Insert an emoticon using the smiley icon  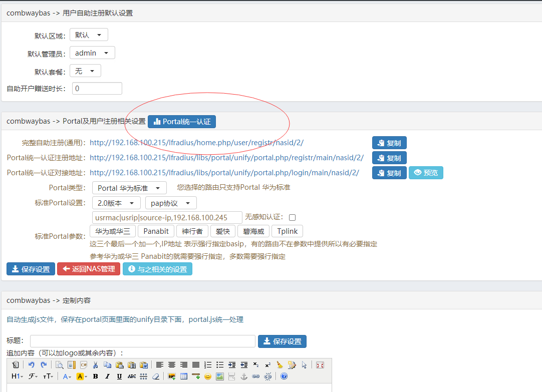207,376
